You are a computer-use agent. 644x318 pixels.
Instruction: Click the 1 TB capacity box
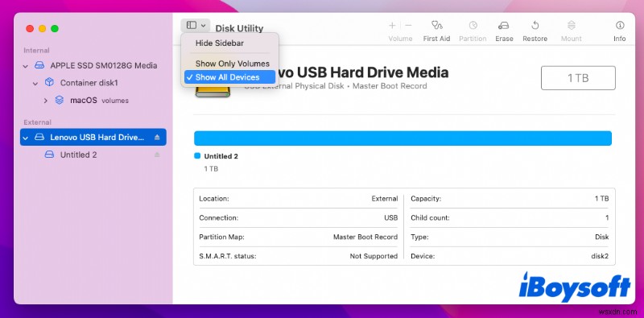[578, 78]
